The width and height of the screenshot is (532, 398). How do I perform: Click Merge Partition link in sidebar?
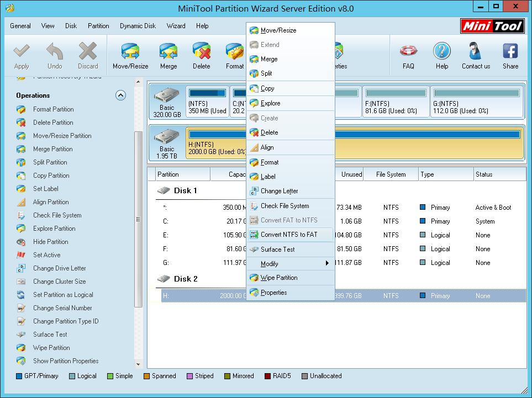[53, 149]
